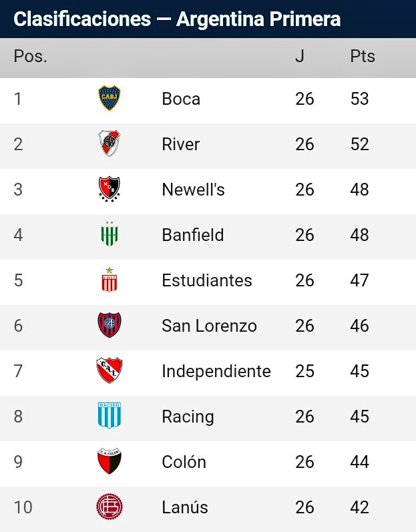Viewport: 416px width, 532px height.
Task: Open the Lanús team name link
Action: click(185, 507)
